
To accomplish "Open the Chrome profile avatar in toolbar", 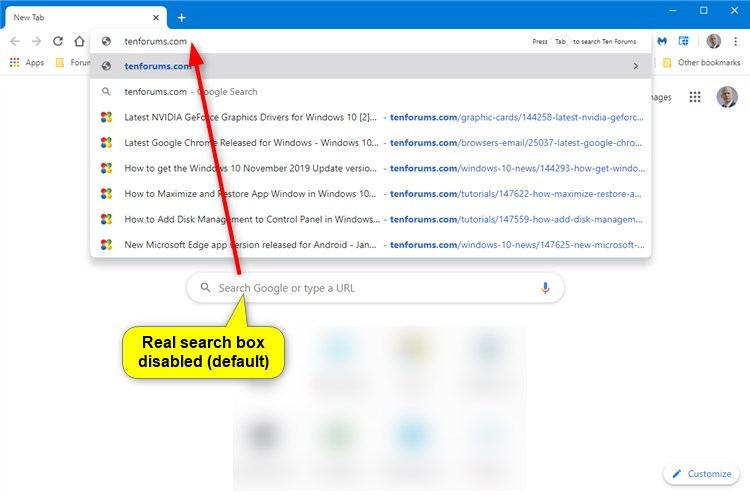I will [714, 41].
